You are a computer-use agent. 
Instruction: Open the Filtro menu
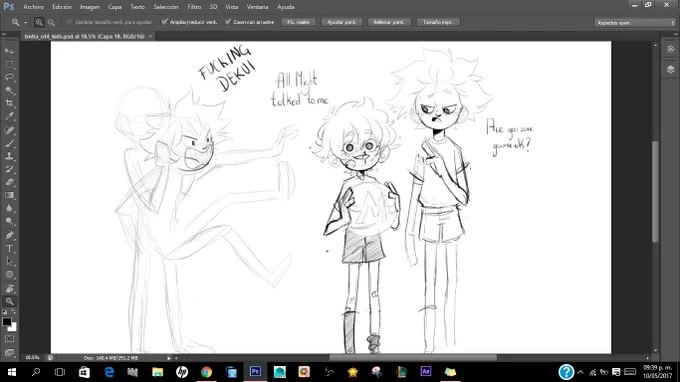pos(194,7)
